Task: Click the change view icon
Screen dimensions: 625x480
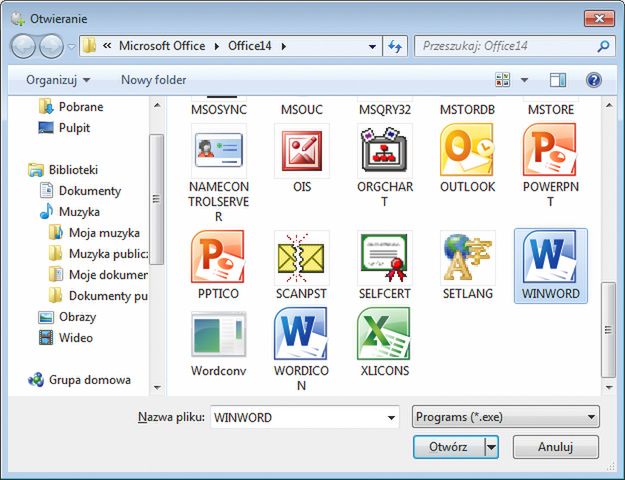Action: [x=502, y=80]
